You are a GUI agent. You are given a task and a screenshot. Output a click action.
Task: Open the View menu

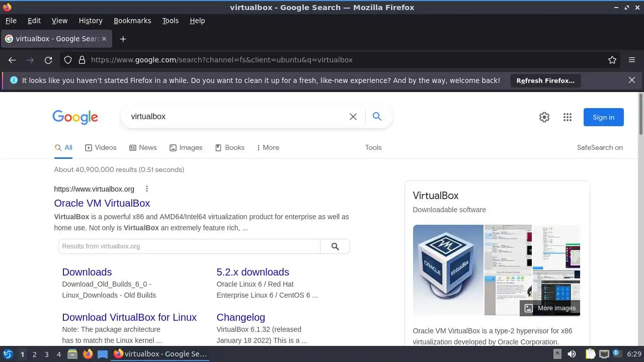coord(59,21)
